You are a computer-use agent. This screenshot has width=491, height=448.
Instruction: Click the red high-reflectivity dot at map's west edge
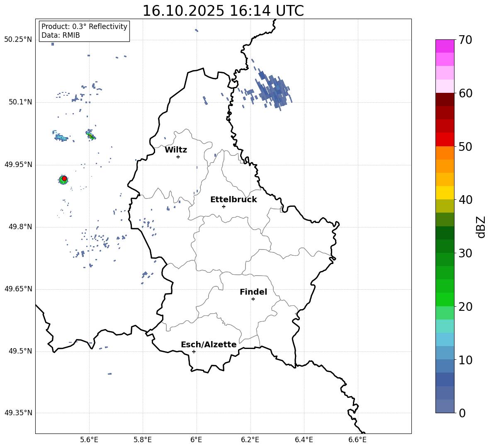64,178
